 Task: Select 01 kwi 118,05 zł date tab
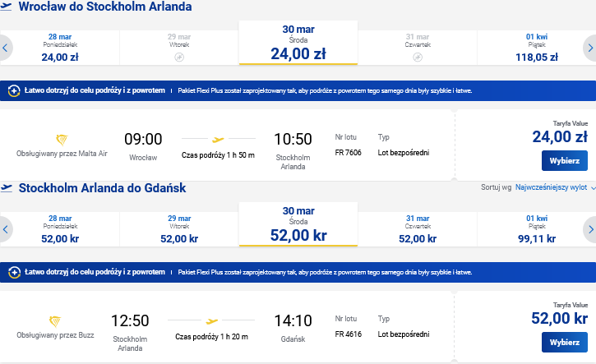[536, 48]
